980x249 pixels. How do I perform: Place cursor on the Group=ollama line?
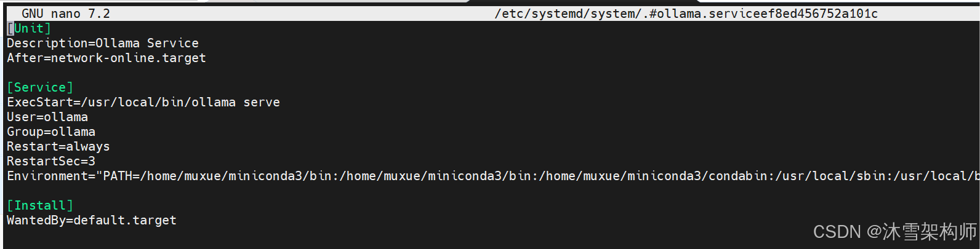[x=51, y=132]
